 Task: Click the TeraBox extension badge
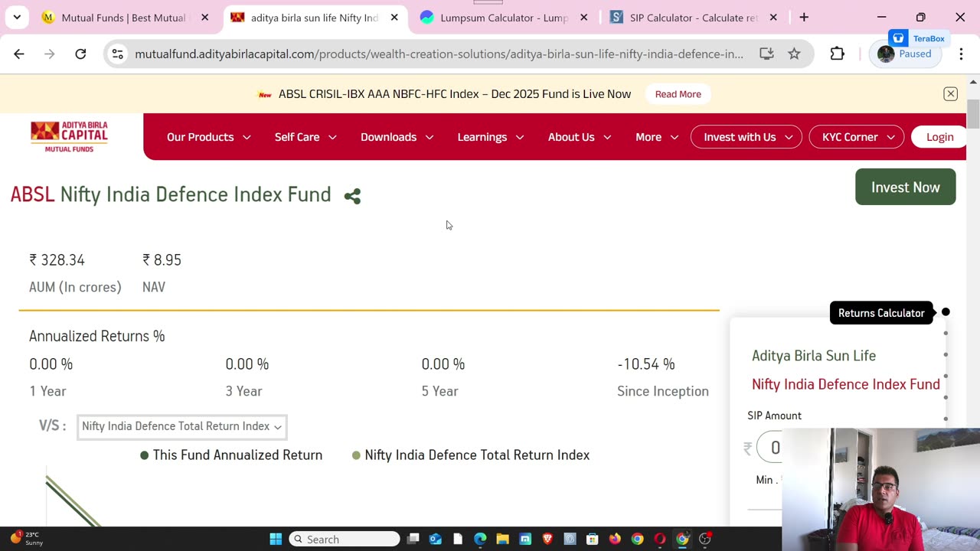(919, 38)
